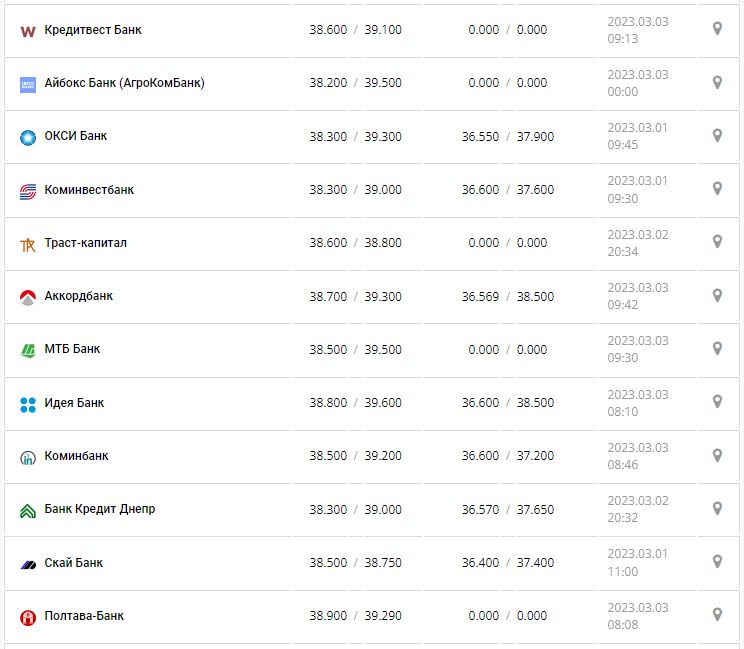This screenshot has height=649, width=744.
Task: Open map pin for Траст-капитал
Action: pyautogui.click(x=717, y=241)
